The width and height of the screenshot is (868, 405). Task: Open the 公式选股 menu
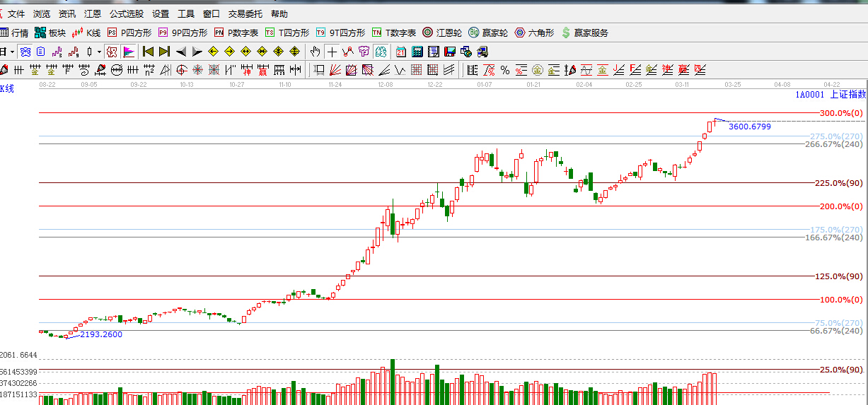pos(127,14)
